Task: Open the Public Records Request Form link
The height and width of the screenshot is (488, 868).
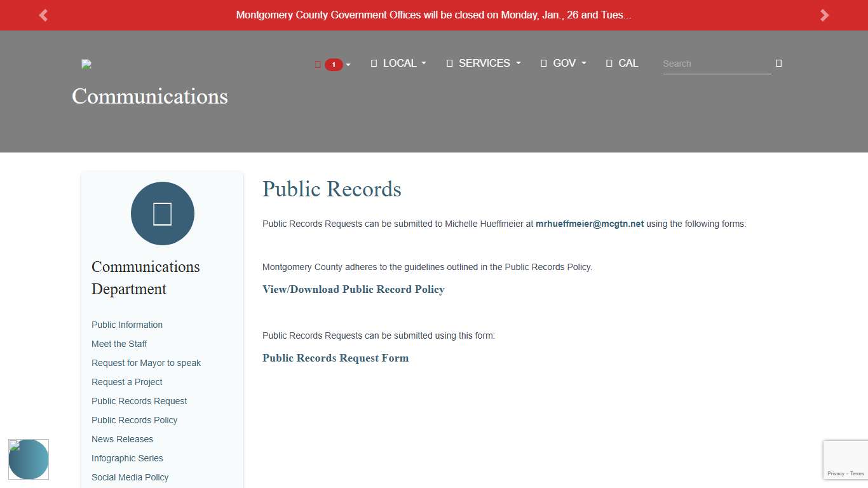Action: click(x=336, y=358)
